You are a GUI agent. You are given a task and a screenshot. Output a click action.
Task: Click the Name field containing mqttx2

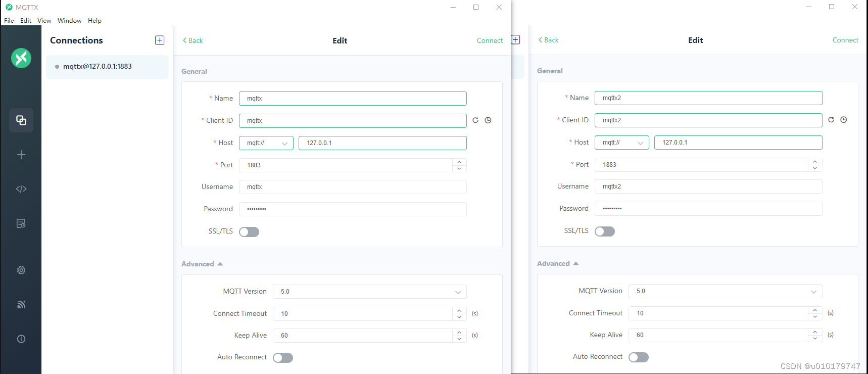pos(708,98)
